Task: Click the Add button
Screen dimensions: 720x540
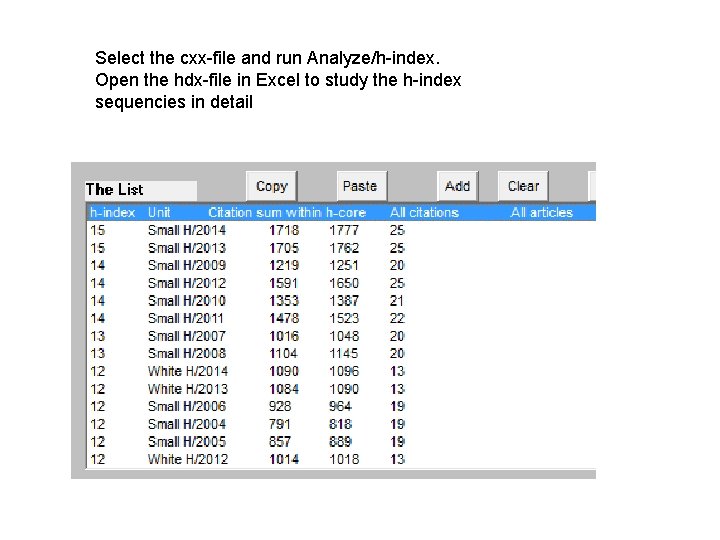Action: (457, 186)
